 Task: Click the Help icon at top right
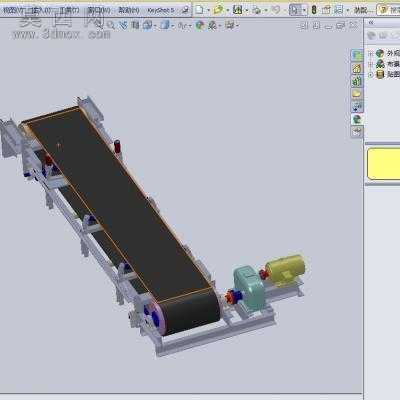(384, 10)
